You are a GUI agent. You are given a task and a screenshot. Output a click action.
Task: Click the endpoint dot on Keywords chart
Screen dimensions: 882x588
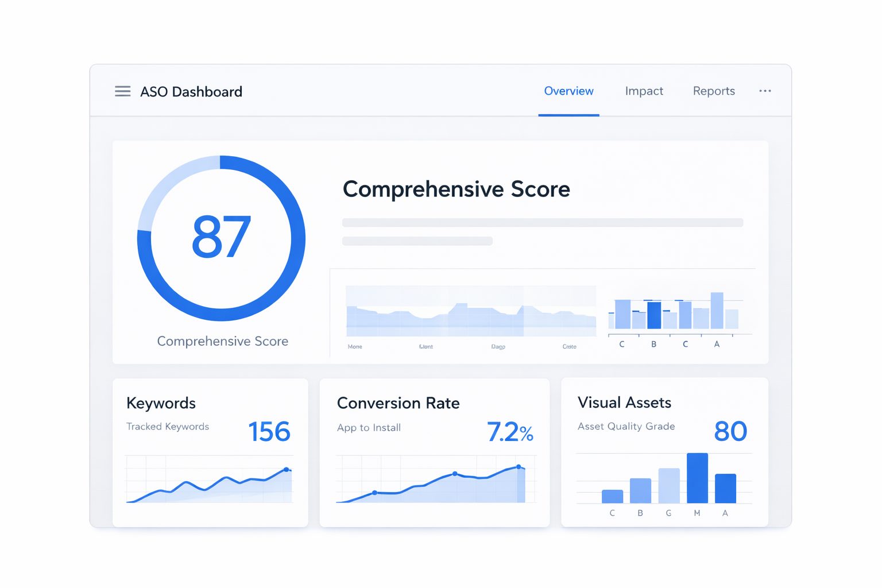[x=287, y=470]
